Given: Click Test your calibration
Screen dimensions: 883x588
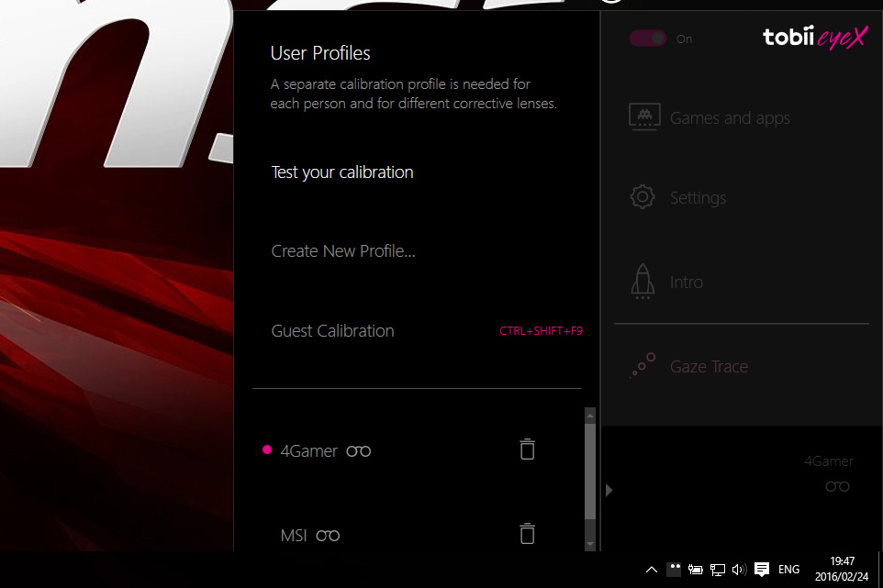Looking at the screenshot, I should pyautogui.click(x=342, y=172).
